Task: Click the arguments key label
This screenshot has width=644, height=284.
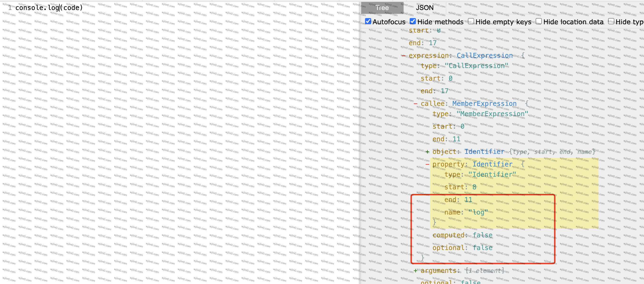Action: (x=438, y=270)
